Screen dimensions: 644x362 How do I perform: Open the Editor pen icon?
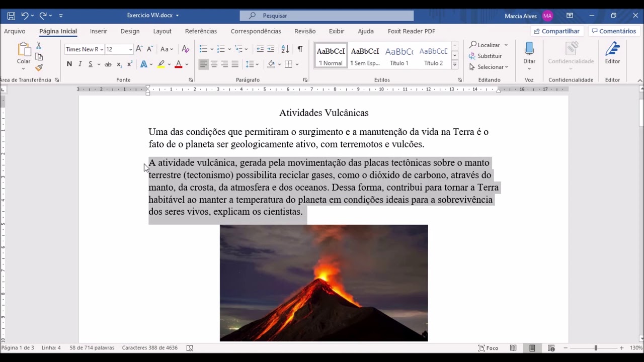pos(612,49)
